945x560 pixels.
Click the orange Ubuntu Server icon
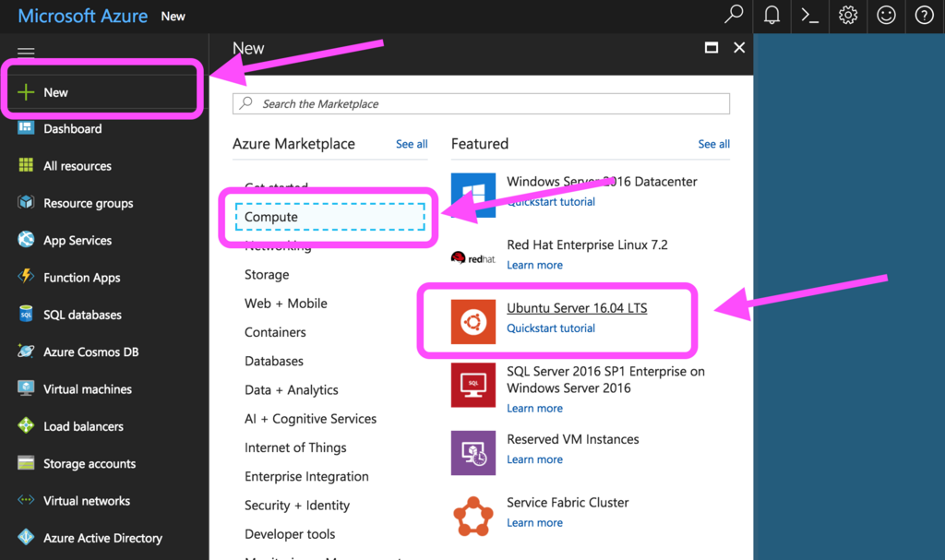473,322
